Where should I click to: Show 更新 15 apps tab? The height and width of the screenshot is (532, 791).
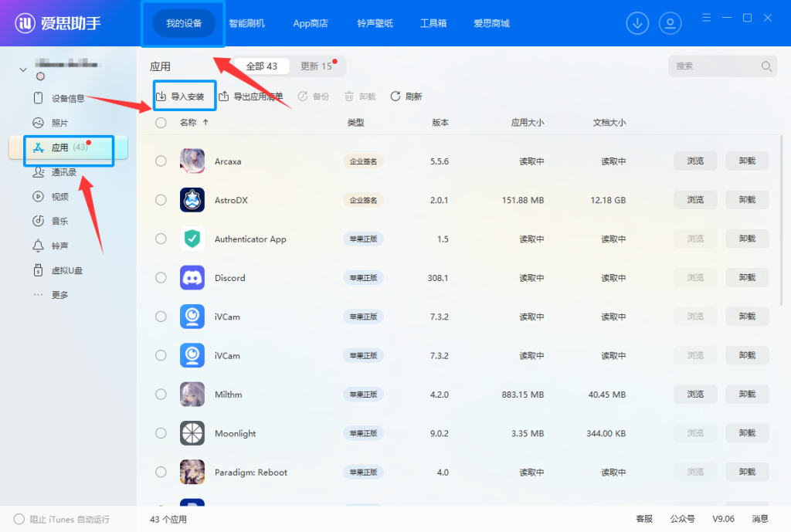[316, 66]
